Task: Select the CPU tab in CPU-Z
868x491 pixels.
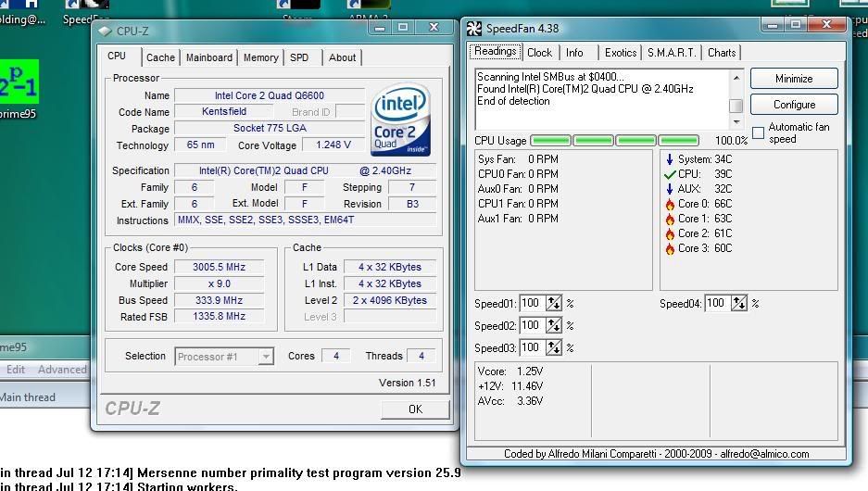Action: 117,56
